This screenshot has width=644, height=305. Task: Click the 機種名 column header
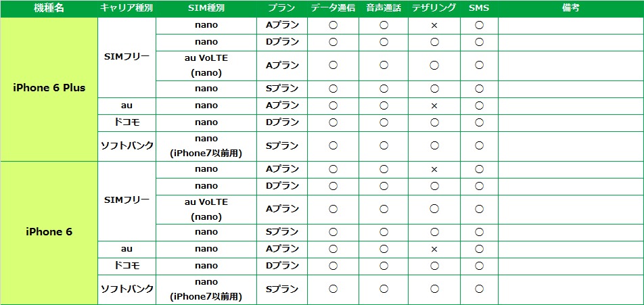[49, 8]
